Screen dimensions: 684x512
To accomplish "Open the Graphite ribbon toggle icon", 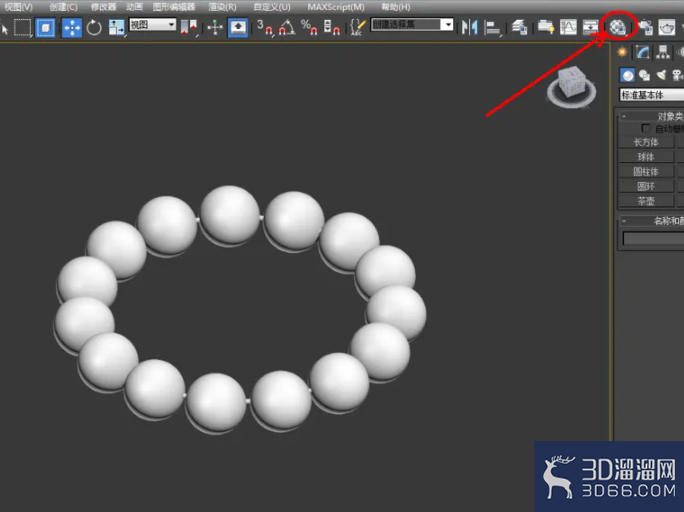I will pos(545,28).
